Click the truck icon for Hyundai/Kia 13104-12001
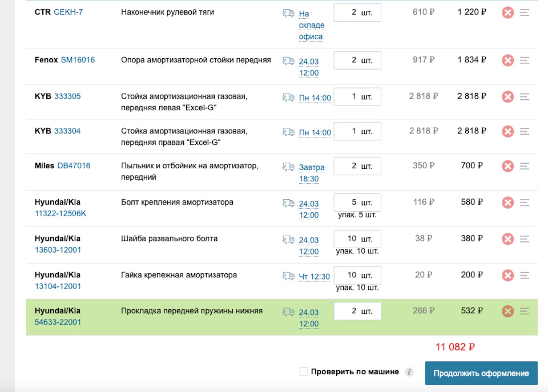This screenshot has height=392, width=548. [288, 276]
